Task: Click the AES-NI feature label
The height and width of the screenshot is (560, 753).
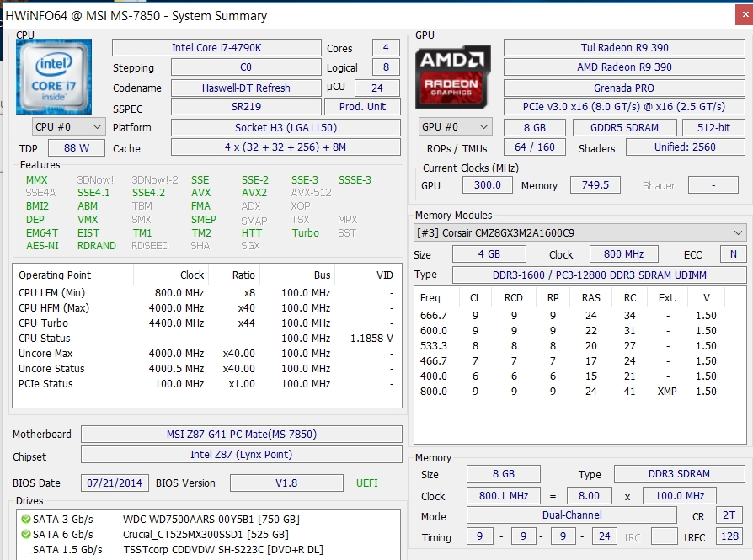Action: [42, 246]
